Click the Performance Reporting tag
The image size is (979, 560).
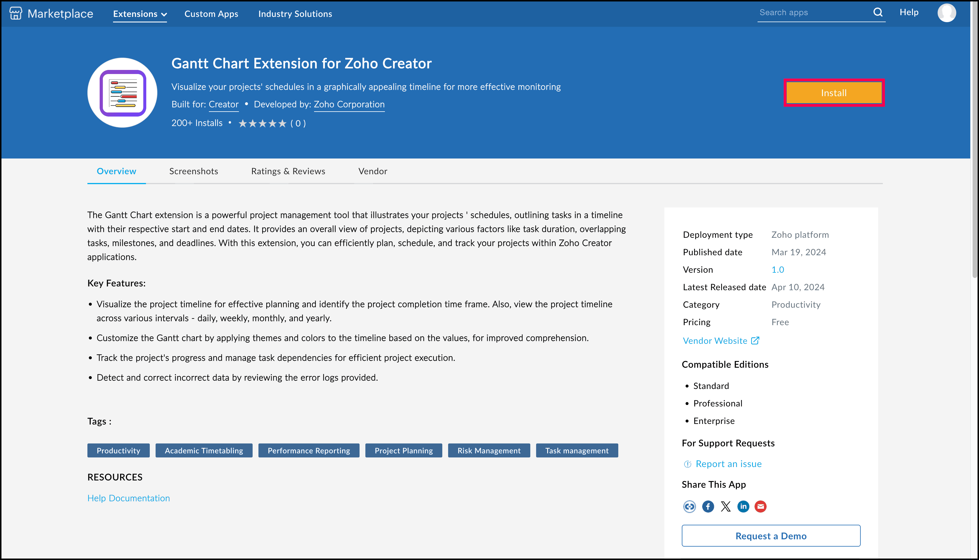point(309,451)
